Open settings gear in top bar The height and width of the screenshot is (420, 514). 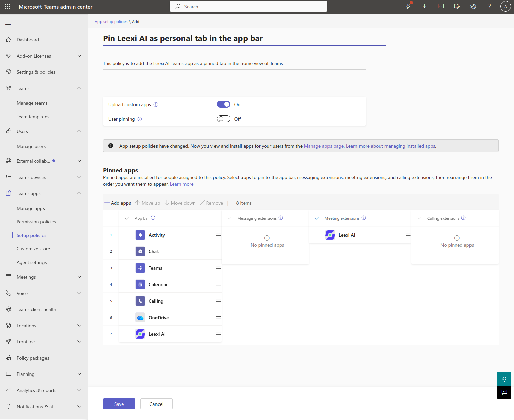(x=473, y=7)
